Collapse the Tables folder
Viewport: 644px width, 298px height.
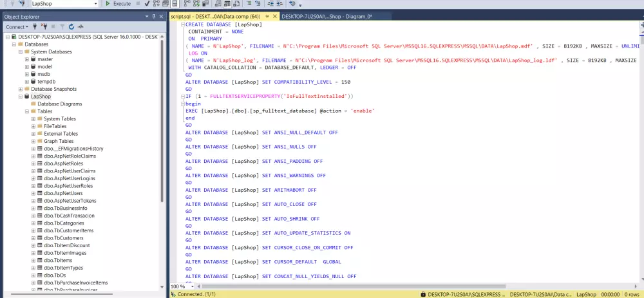coord(27,111)
